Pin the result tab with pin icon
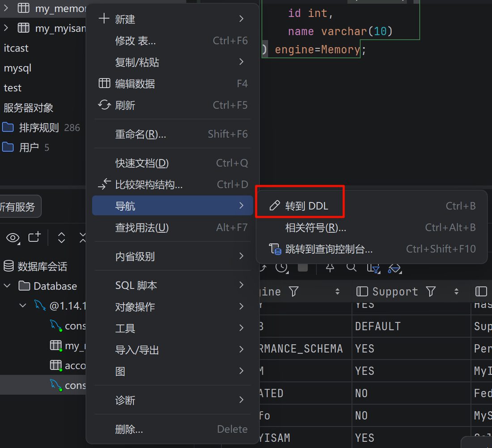 [x=330, y=268]
